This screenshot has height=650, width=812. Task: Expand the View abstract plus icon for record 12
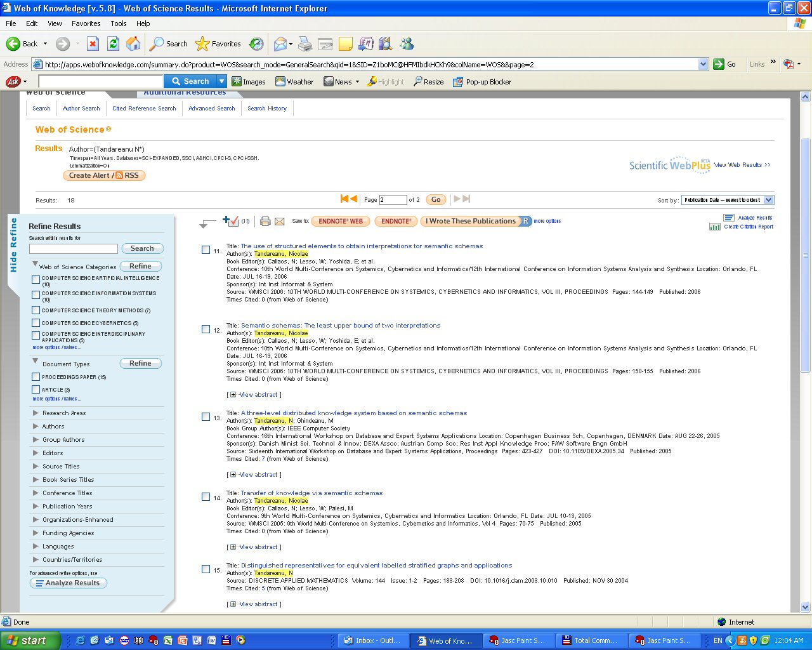click(x=233, y=395)
